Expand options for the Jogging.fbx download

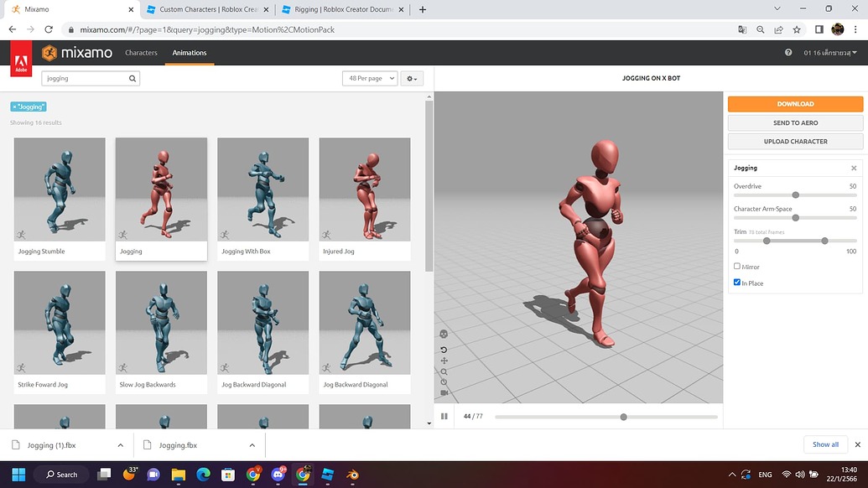click(252, 445)
